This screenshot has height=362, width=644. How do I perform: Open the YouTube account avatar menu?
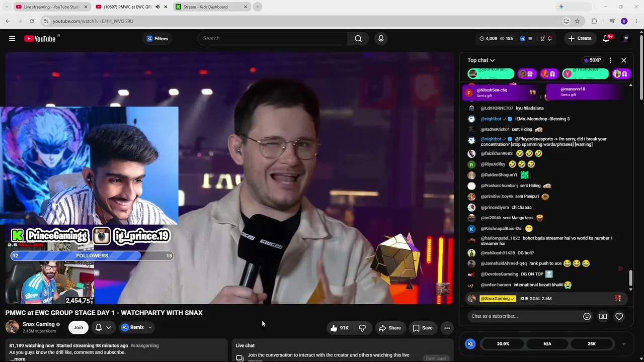[626, 39]
